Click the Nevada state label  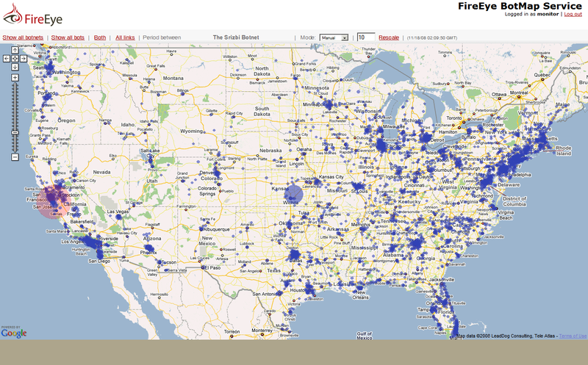pyautogui.click(x=101, y=172)
